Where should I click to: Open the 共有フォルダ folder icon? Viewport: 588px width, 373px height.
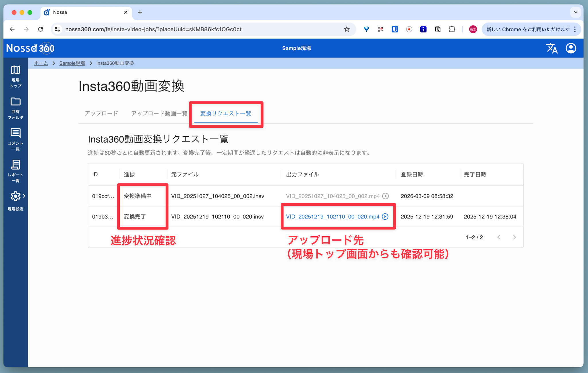tap(16, 102)
